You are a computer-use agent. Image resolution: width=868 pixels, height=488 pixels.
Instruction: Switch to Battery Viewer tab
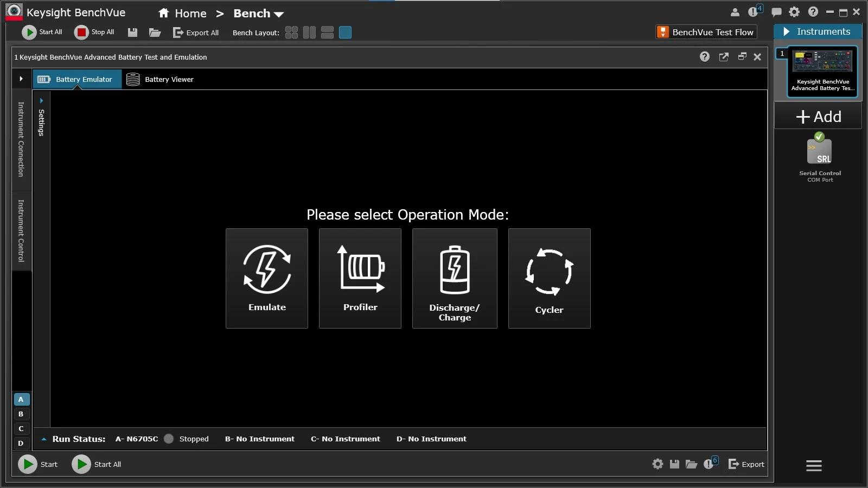click(160, 79)
